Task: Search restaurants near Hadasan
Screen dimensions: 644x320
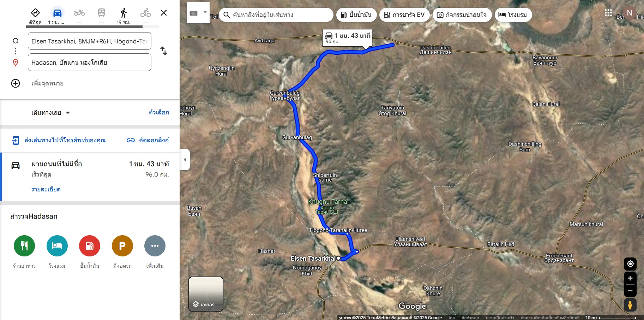Action: pyautogui.click(x=24, y=246)
